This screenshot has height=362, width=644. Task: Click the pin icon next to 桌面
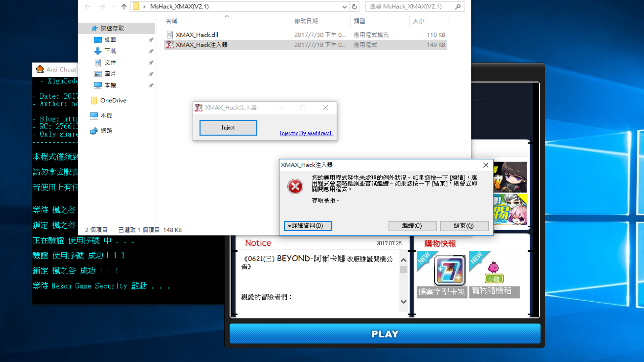pyautogui.click(x=151, y=40)
